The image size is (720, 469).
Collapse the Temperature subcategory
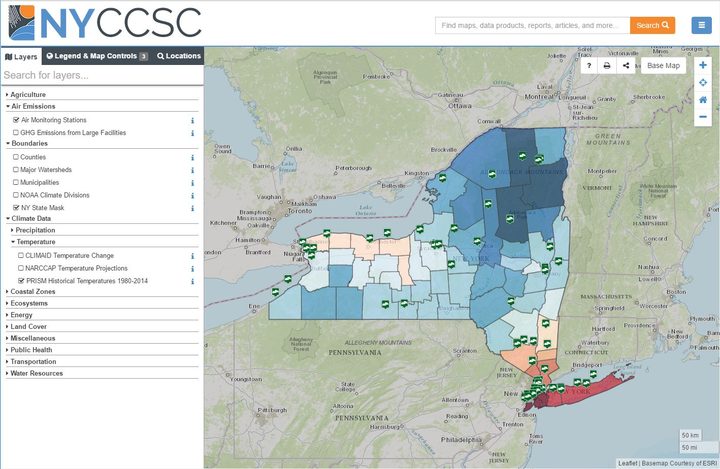point(34,242)
